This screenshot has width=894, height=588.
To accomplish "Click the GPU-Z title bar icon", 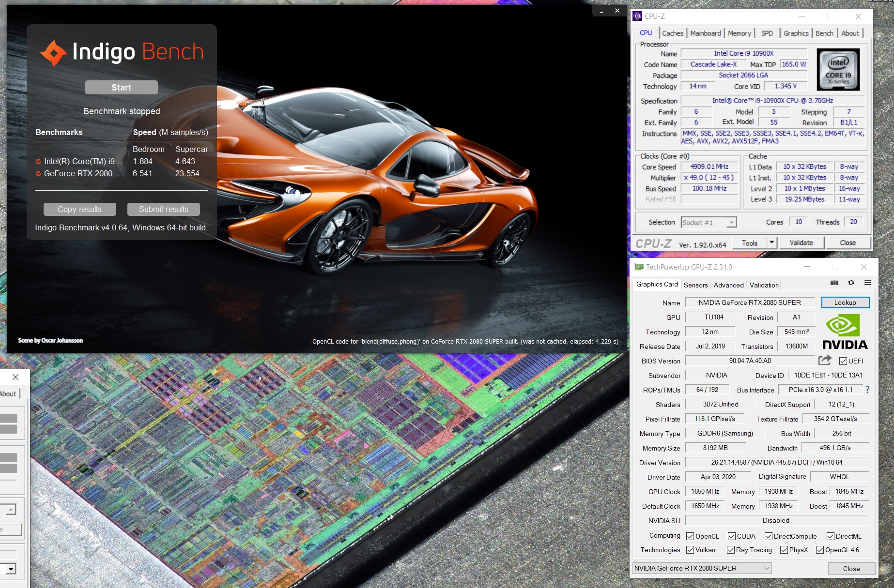I will 639,267.
